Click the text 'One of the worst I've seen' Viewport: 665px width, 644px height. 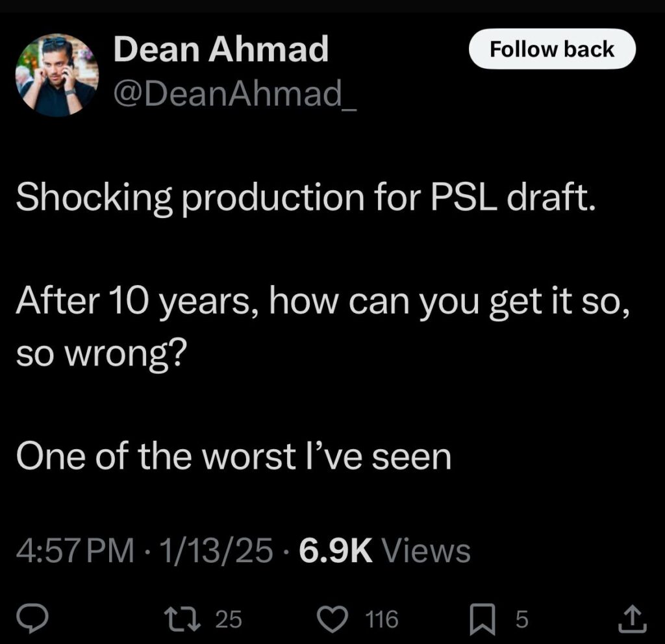tap(233, 456)
